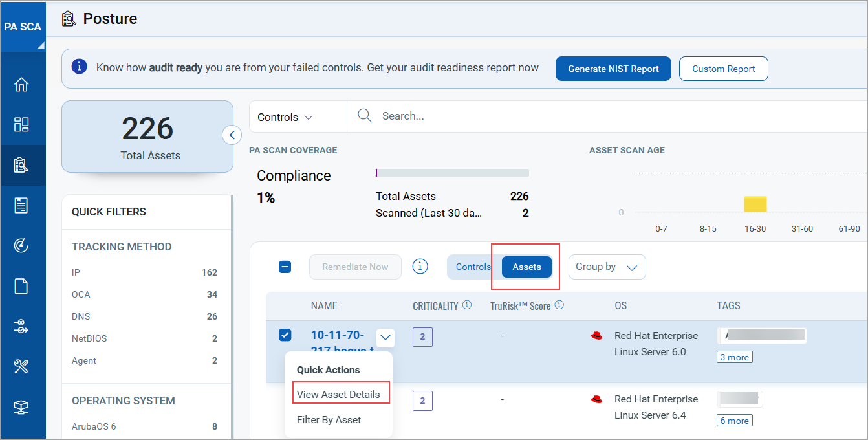
Task: Open the Controls search scope dropdown
Action: [285, 117]
